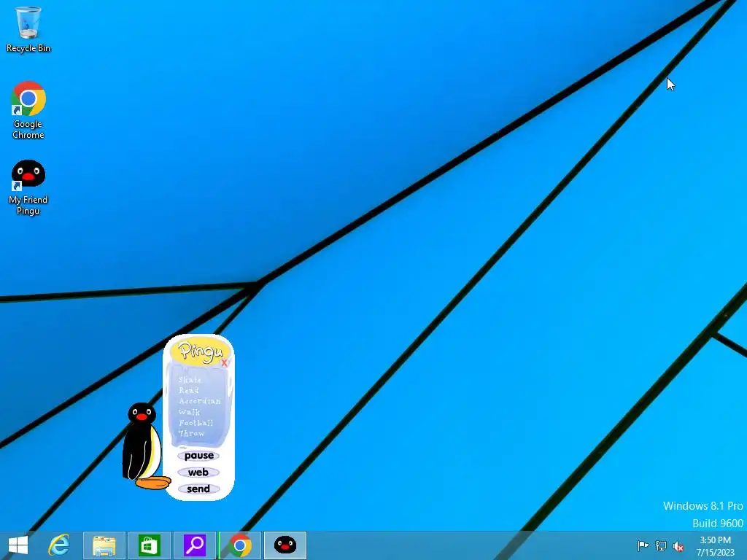Screen dimensions: 747x560
Task: Open the purple Search taskbar icon
Action: pos(195,545)
